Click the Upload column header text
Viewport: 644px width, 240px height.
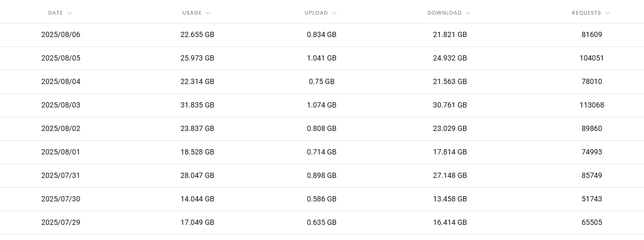[x=317, y=13]
